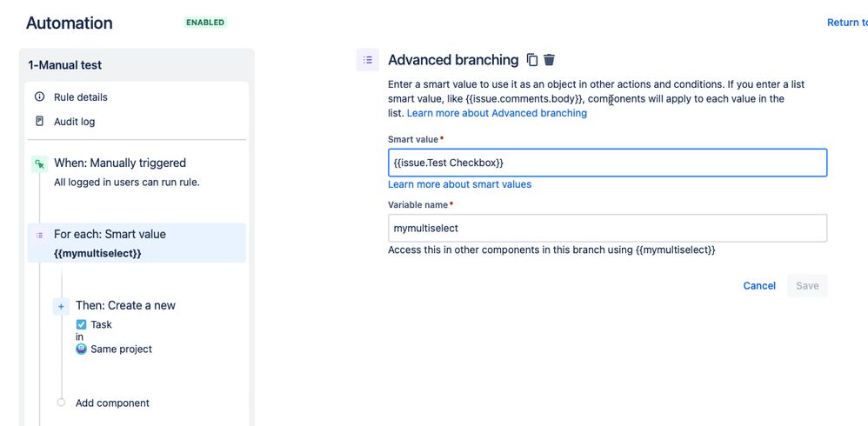Click the Cancel button
The image size is (868, 426).
pyautogui.click(x=759, y=285)
